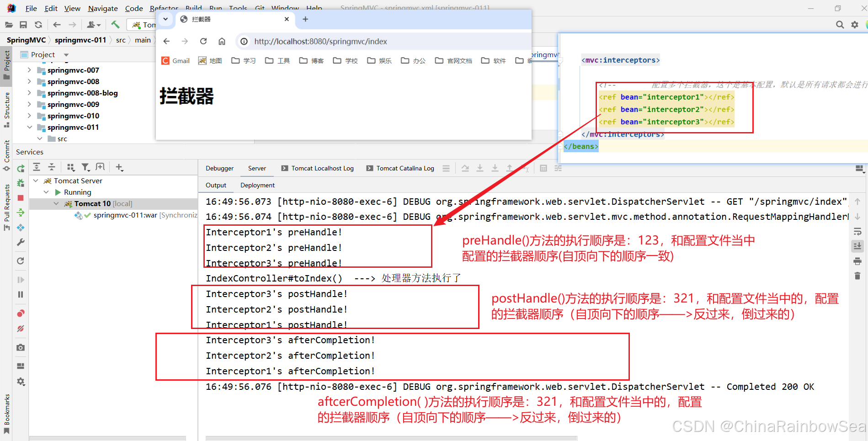Click the Pause program icon

click(x=21, y=295)
